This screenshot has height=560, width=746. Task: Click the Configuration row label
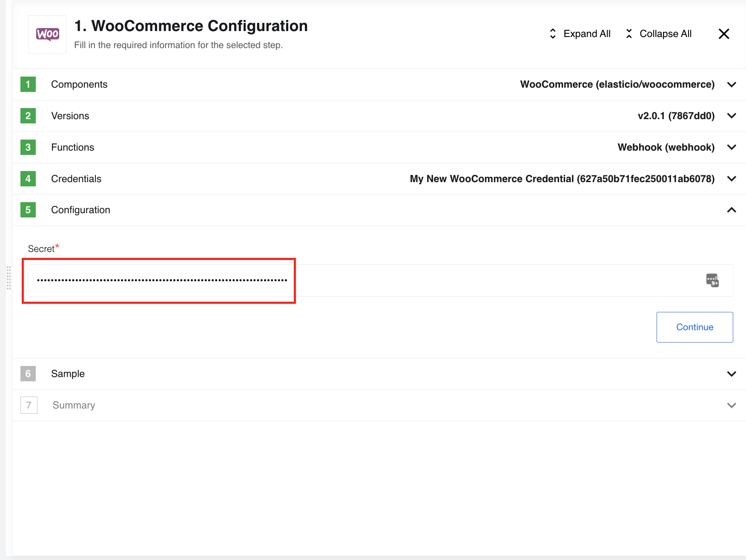[80, 210]
